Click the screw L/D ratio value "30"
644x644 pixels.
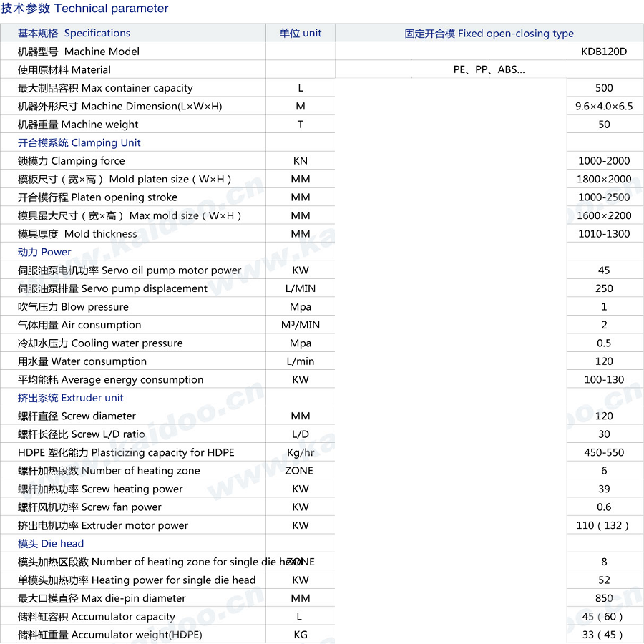(604, 434)
